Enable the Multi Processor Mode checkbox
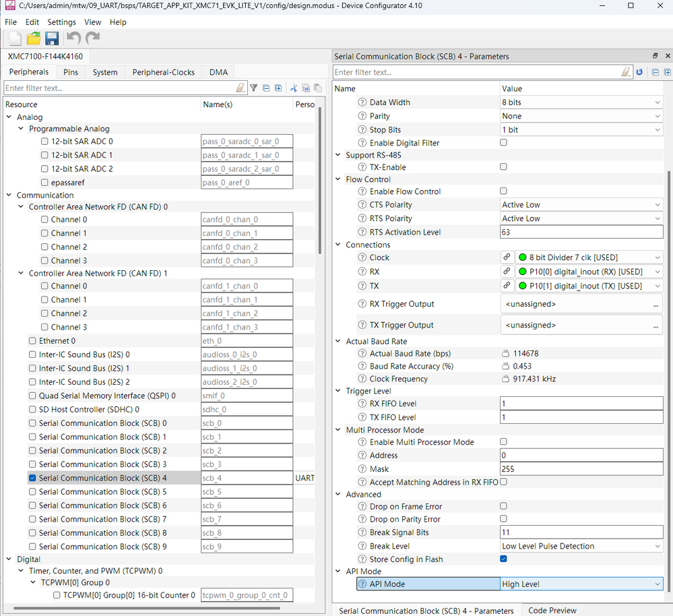This screenshot has width=673, height=616. (x=503, y=442)
